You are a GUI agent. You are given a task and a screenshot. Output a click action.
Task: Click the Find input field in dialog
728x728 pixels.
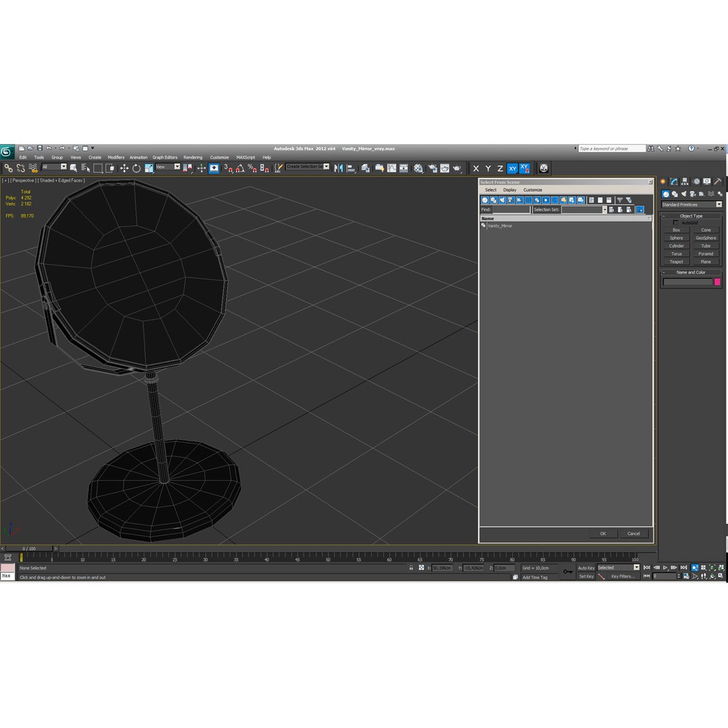(x=511, y=210)
